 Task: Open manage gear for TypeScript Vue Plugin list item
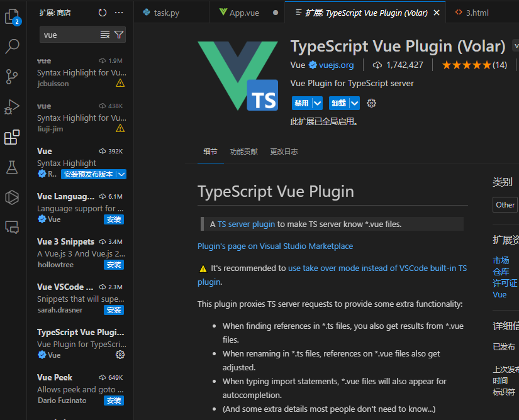tap(120, 355)
